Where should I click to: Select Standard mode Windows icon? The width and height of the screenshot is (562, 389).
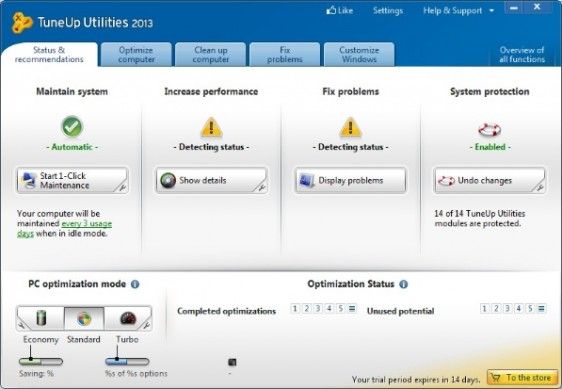tap(84, 318)
